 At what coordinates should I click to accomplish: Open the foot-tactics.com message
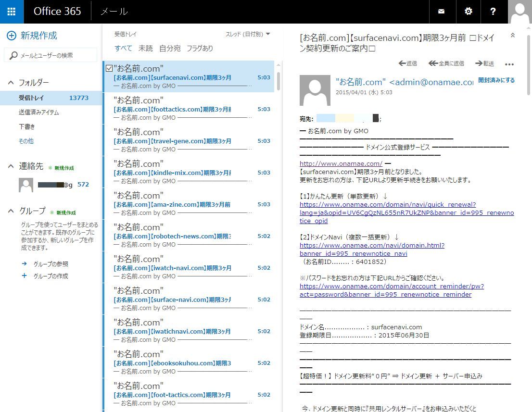tap(189, 394)
